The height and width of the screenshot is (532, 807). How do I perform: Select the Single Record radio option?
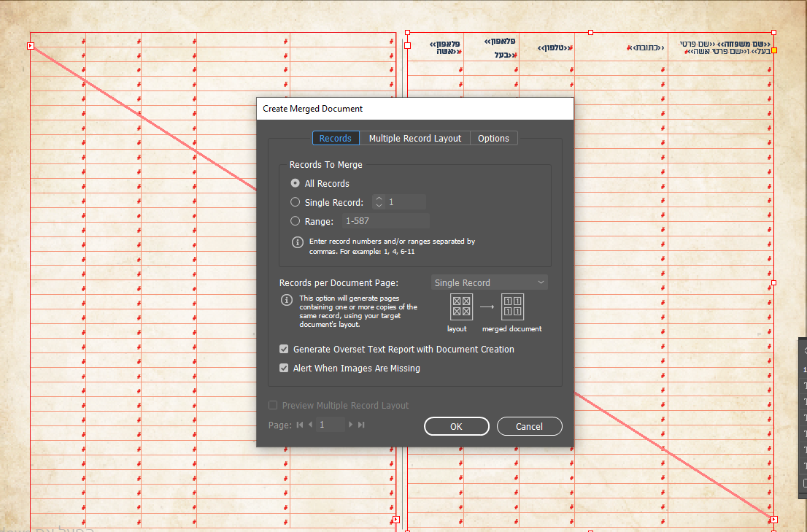point(295,202)
